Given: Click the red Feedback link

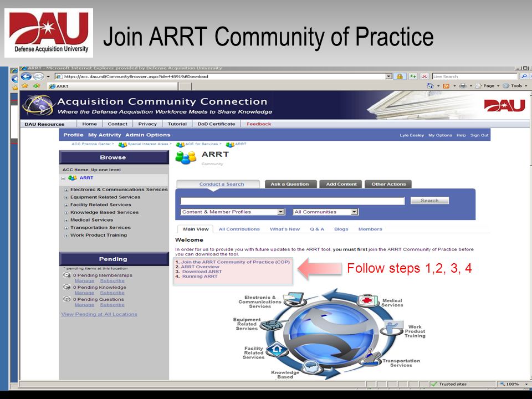Looking at the screenshot, I should [259, 124].
